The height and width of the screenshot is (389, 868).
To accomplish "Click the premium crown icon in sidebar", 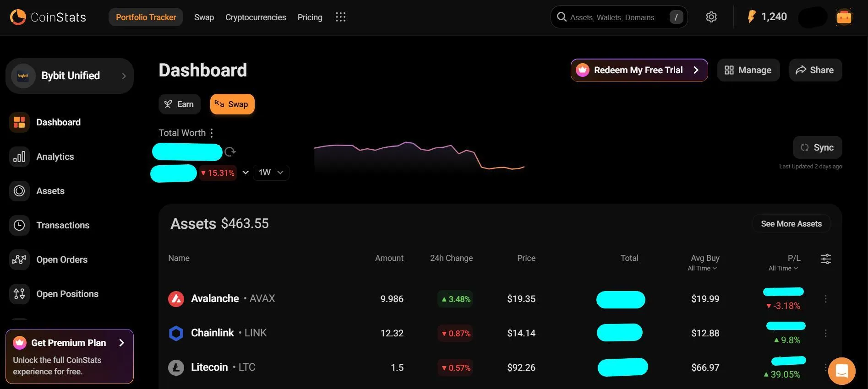I will tap(20, 343).
